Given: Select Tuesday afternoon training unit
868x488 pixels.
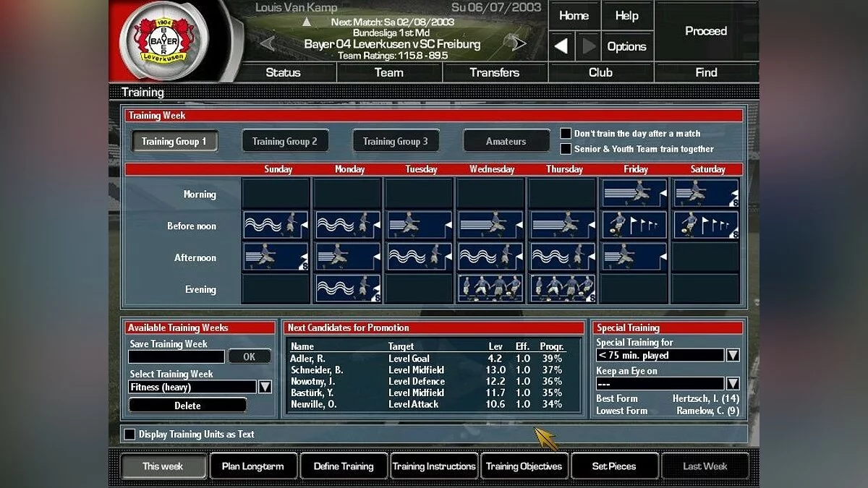Looking at the screenshot, I should [418, 257].
